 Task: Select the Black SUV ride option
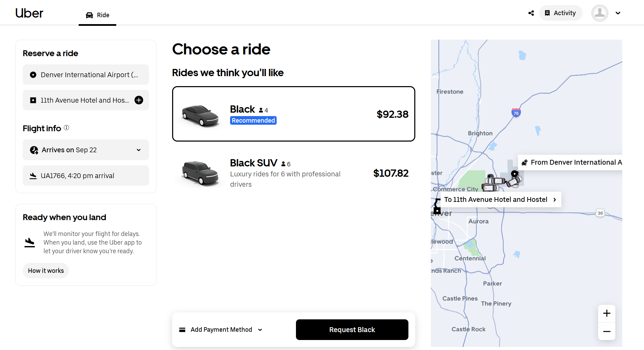pos(294,173)
